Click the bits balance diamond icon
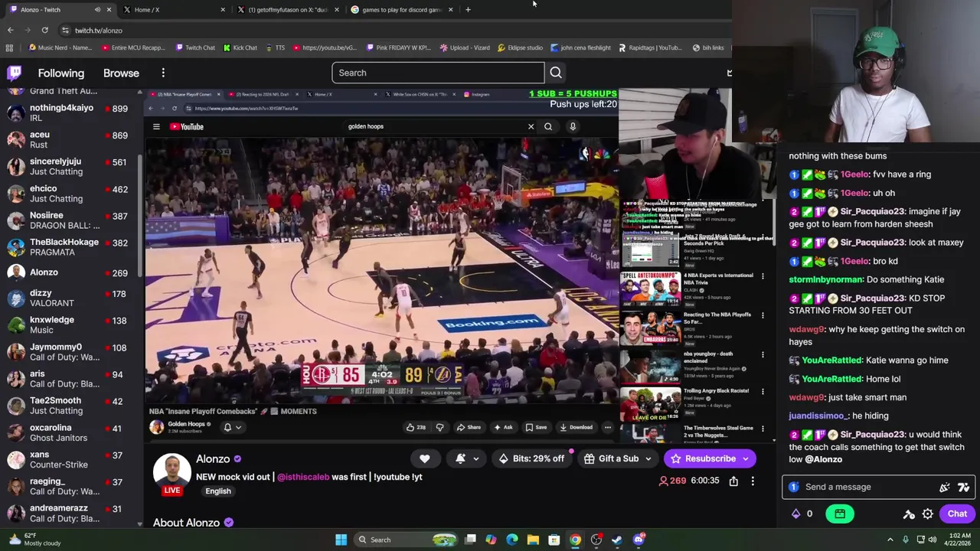980x551 pixels. coord(795,514)
